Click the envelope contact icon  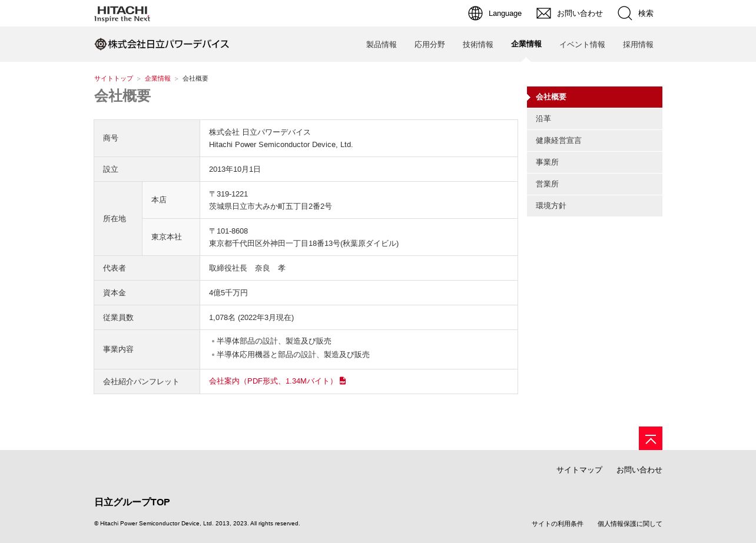click(x=543, y=14)
